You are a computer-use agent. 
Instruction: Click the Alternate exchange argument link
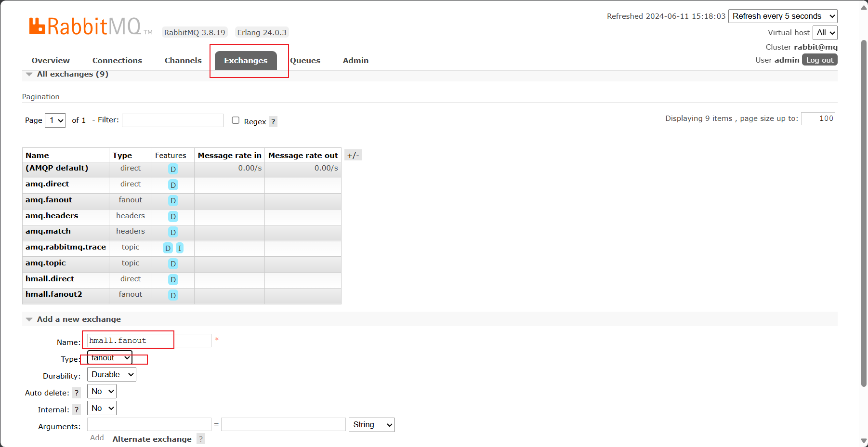(152, 439)
